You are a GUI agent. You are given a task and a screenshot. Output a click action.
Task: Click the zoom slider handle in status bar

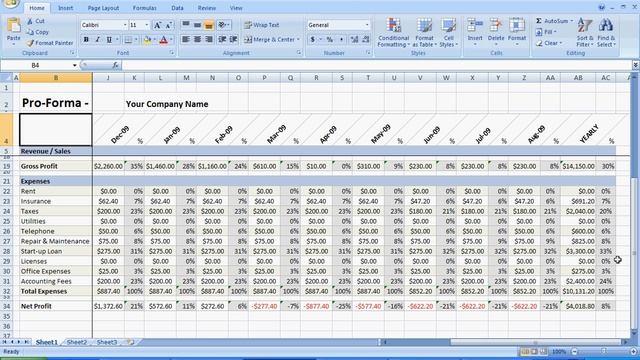click(x=604, y=351)
